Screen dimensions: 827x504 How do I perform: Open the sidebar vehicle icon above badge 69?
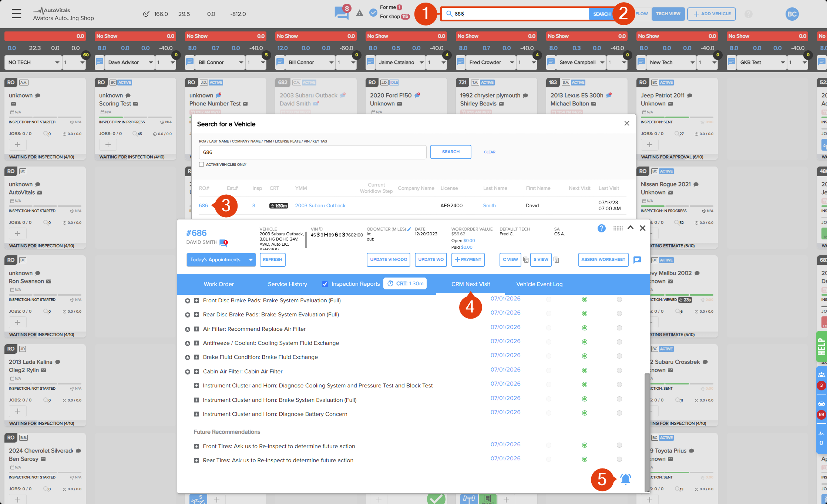click(x=821, y=404)
